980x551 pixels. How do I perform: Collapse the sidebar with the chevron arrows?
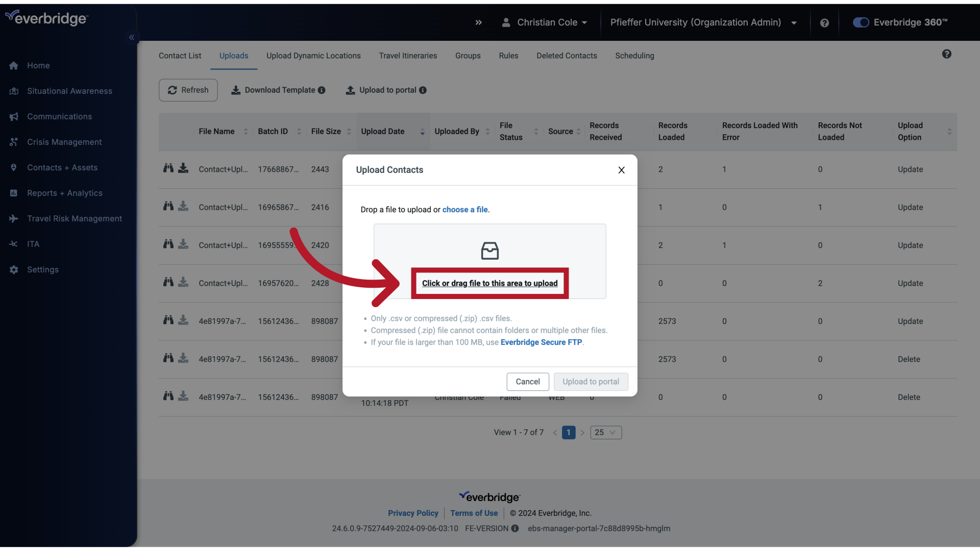[x=131, y=37]
